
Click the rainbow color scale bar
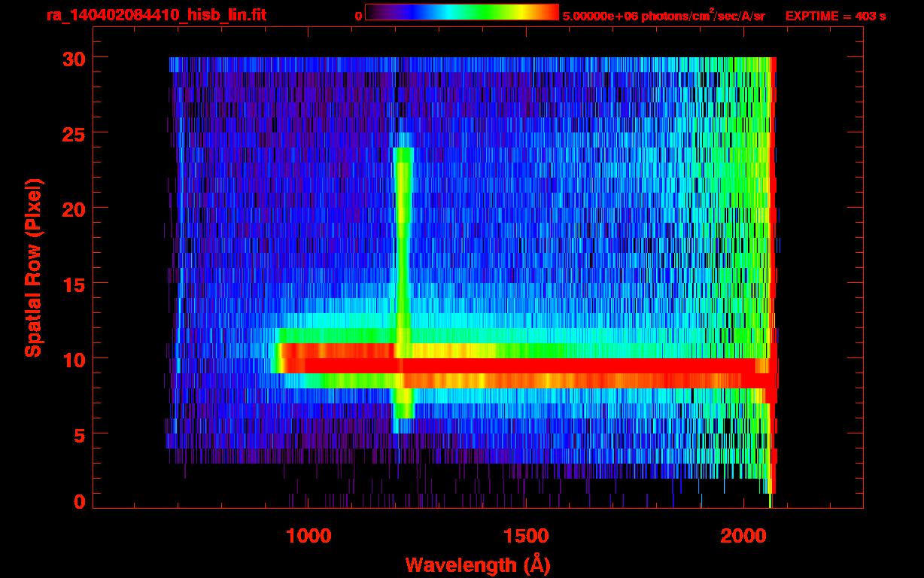(x=462, y=12)
